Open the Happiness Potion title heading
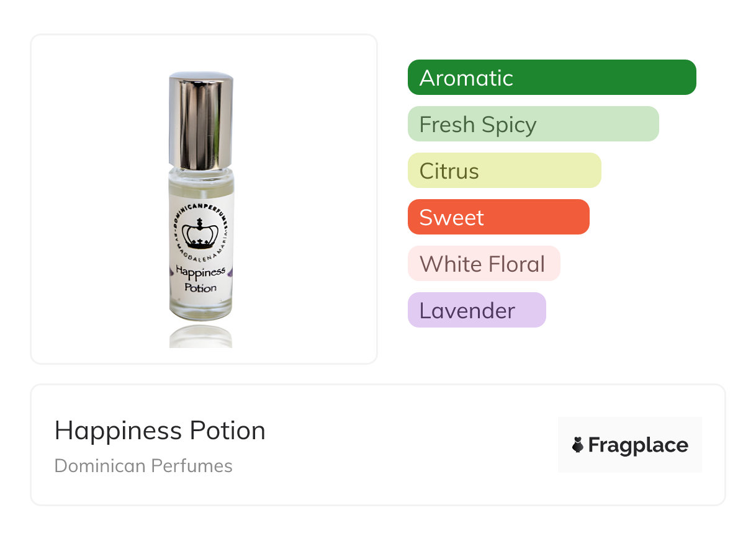 click(x=160, y=431)
